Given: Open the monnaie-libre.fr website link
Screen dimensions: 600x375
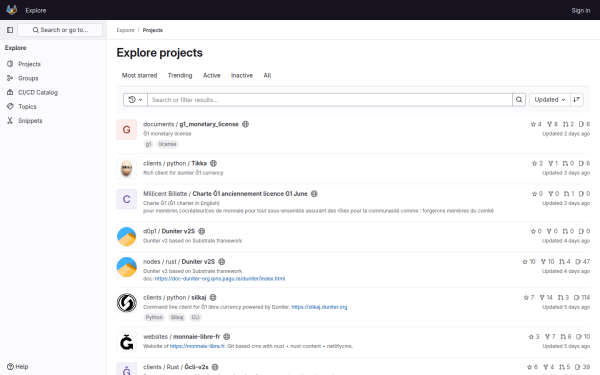Looking at the screenshot, I should [x=197, y=346].
